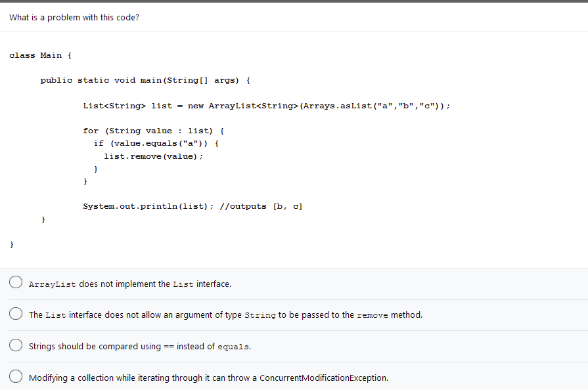Click the closing brace of class Main
The image size is (588, 390).
click(11, 244)
